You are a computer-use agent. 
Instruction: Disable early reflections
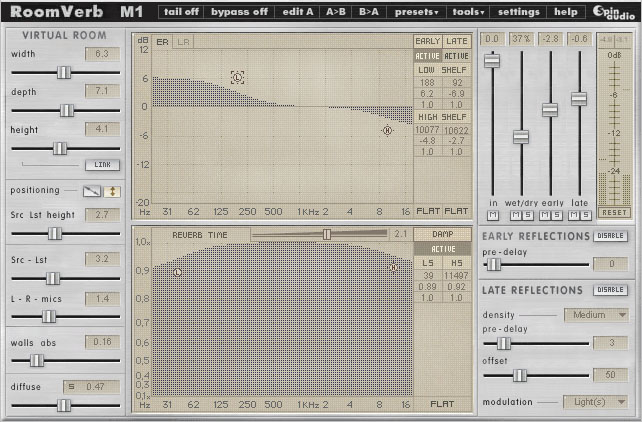[610, 236]
